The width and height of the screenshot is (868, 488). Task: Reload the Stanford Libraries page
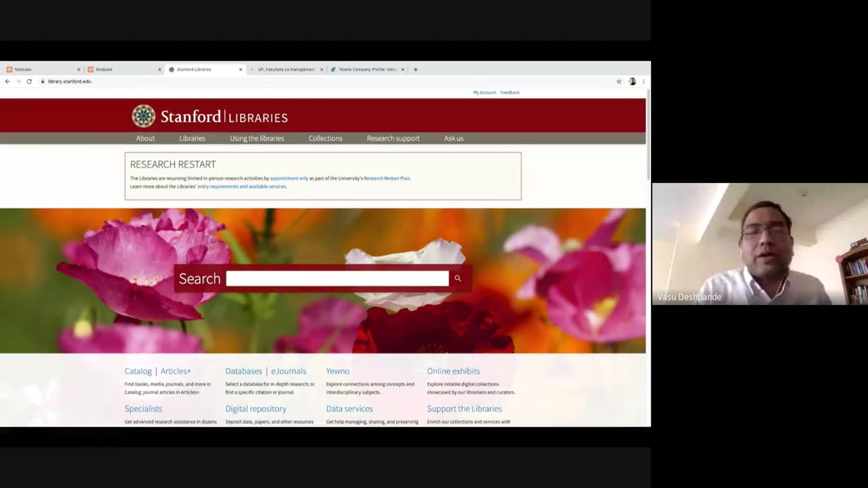click(29, 81)
